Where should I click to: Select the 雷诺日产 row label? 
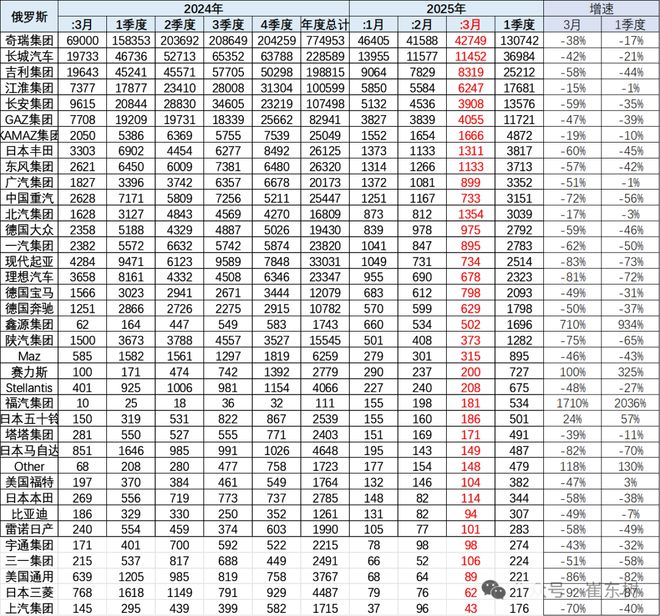pyautogui.click(x=29, y=529)
